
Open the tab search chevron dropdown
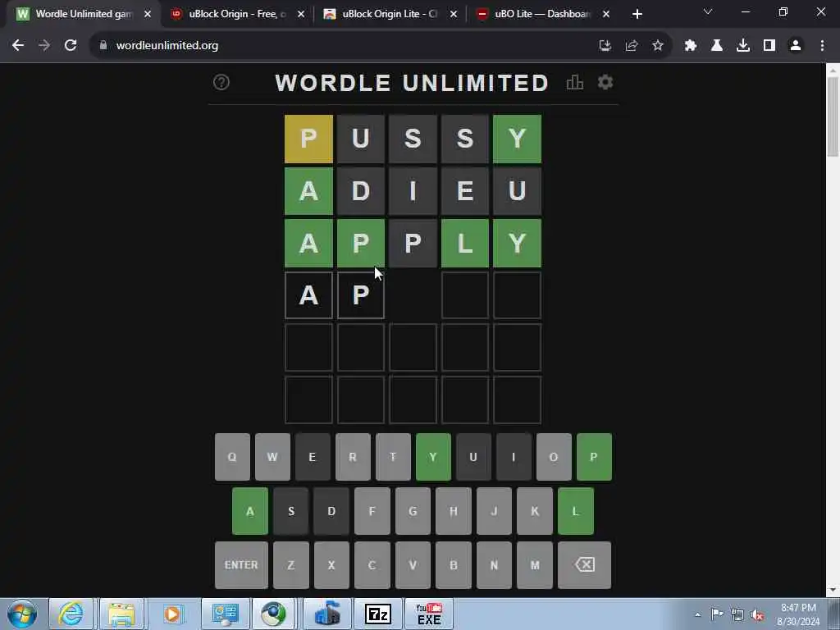tap(708, 11)
